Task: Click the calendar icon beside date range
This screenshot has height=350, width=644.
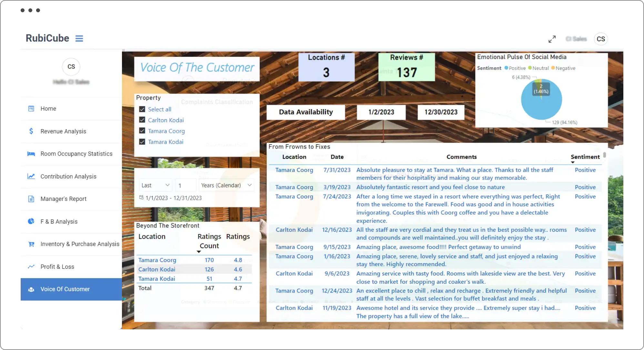Action: [141, 198]
